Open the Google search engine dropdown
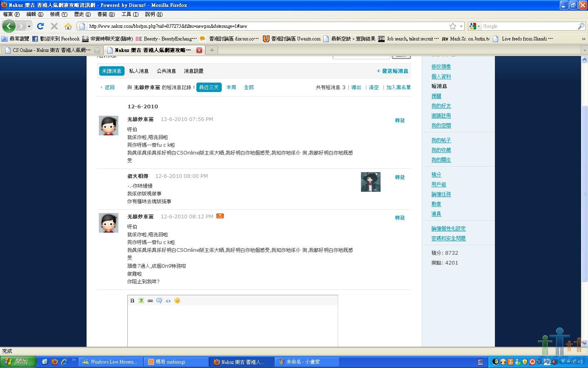This screenshot has height=368, width=588. pos(475,26)
